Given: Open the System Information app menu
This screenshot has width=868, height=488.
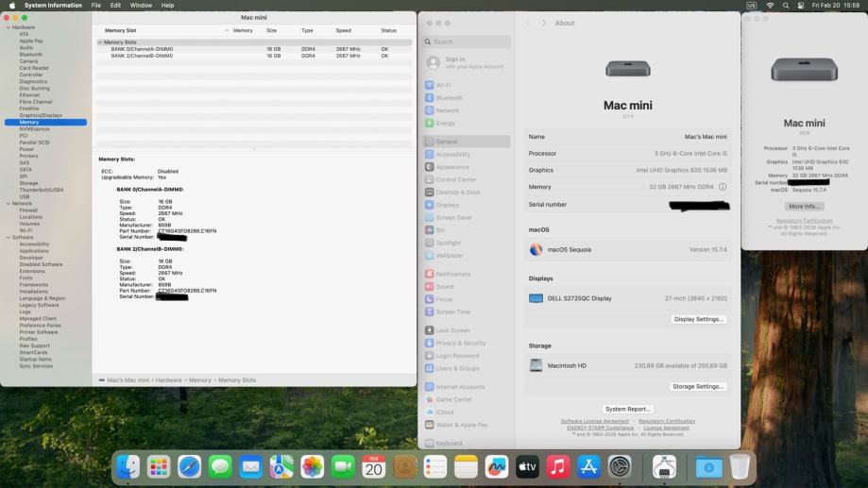Looking at the screenshot, I should coord(53,5).
